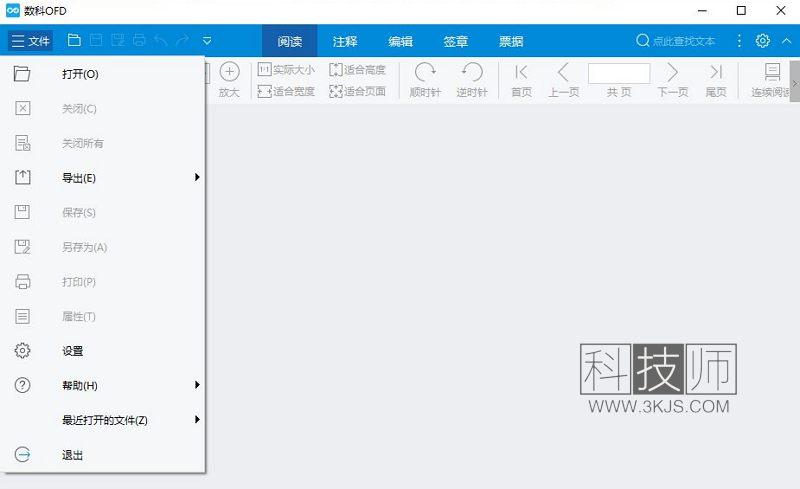Choose 打印(P) in the file menu
The width and height of the screenshot is (800, 489).
pyautogui.click(x=103, y=282)
